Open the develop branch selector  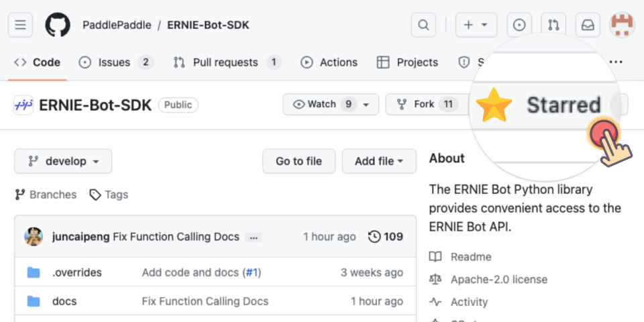[x=63, y=161]
